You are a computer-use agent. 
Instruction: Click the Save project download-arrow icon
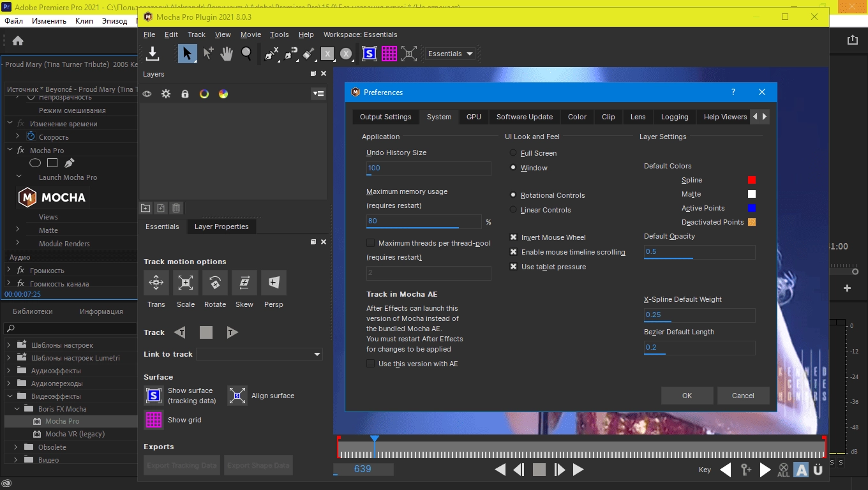pos(152,54)
